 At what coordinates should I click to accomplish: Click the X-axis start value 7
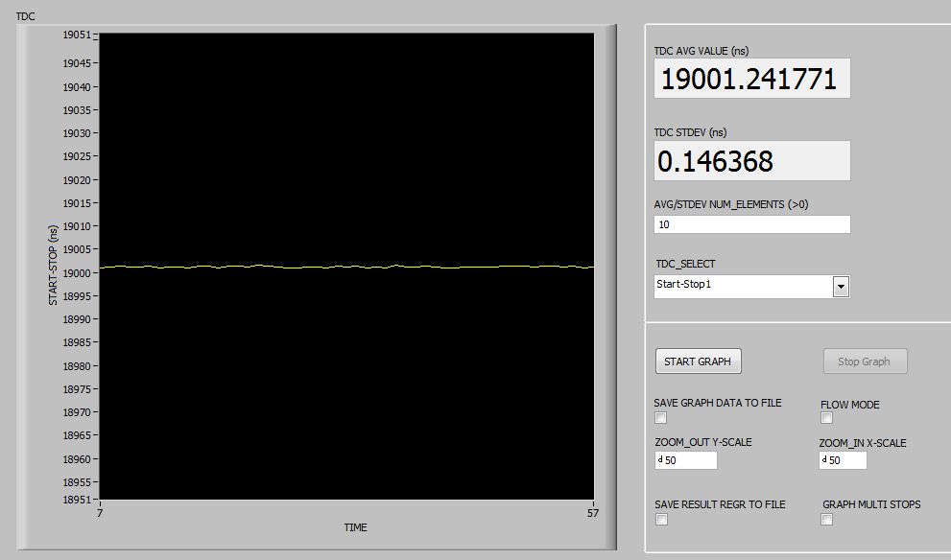(100, 513)
